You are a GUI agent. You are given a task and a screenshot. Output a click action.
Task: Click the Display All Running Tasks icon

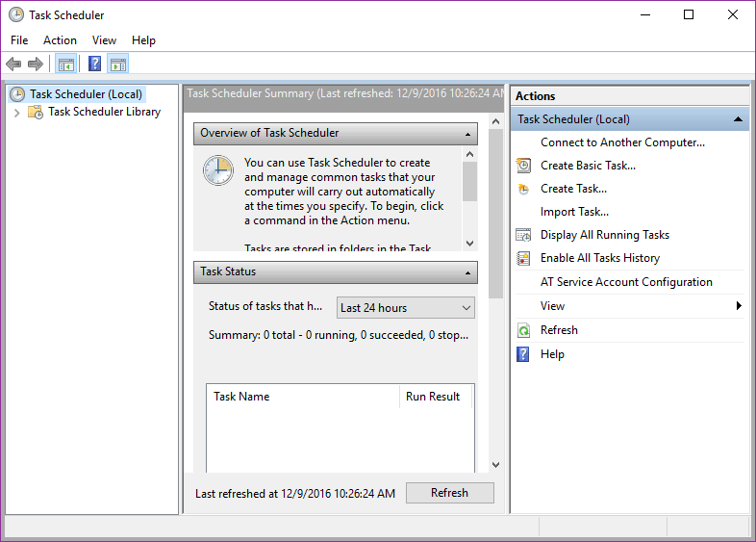[523, 235]
